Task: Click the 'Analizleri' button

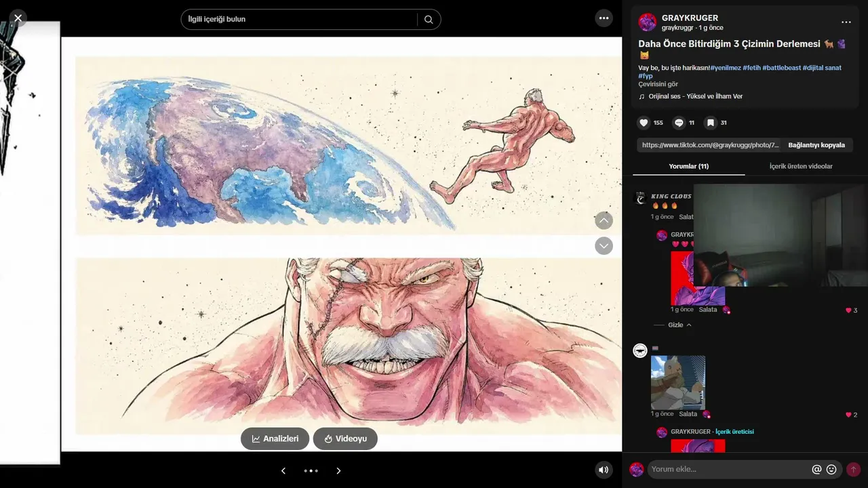Action: tap(275, 439)
